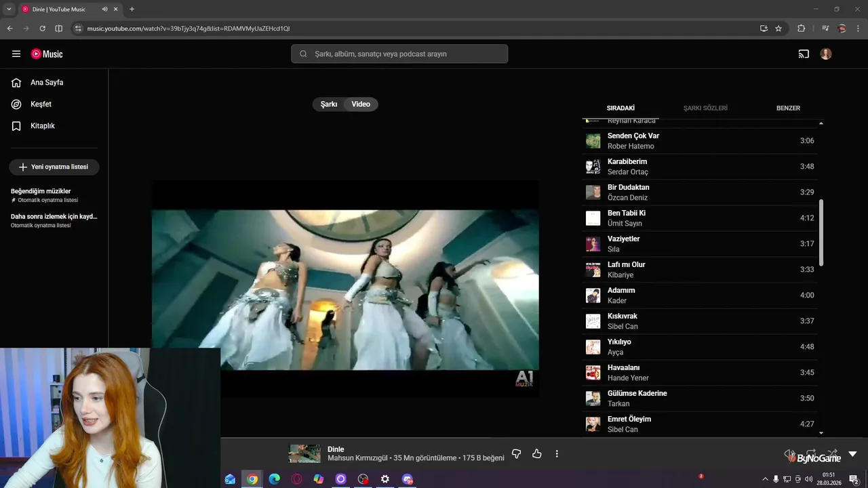Image resolution: width=868 pixels, height=488 pixels.
Task: Play Karabiberim by Serdar Ortaç
Action: click(700, 167)
